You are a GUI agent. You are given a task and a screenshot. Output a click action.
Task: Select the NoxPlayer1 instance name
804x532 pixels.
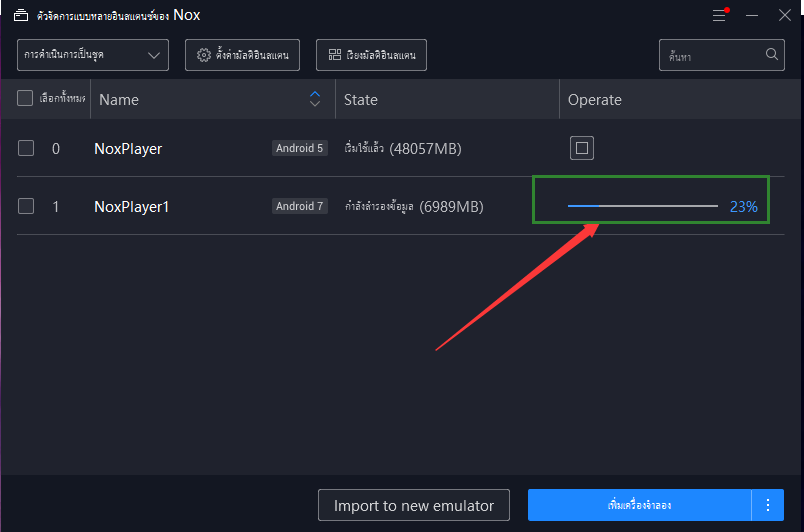[132, 207]
